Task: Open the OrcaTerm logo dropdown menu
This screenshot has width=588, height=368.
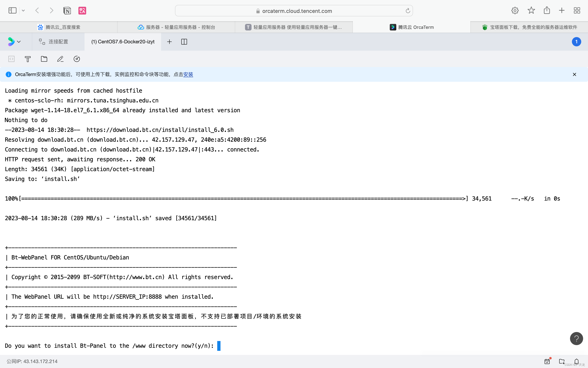Action: point(14,42)
